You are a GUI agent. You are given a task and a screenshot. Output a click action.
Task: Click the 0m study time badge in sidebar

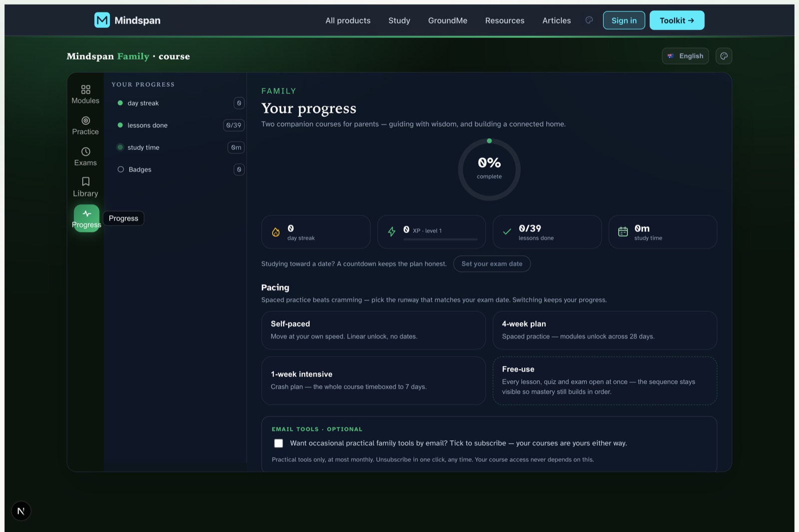coord(236,147)
